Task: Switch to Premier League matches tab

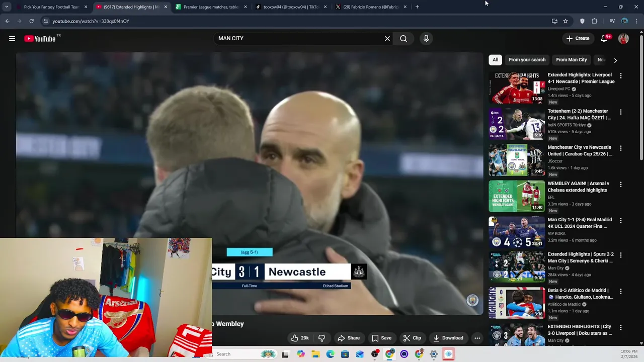Action: pos(211,7)
